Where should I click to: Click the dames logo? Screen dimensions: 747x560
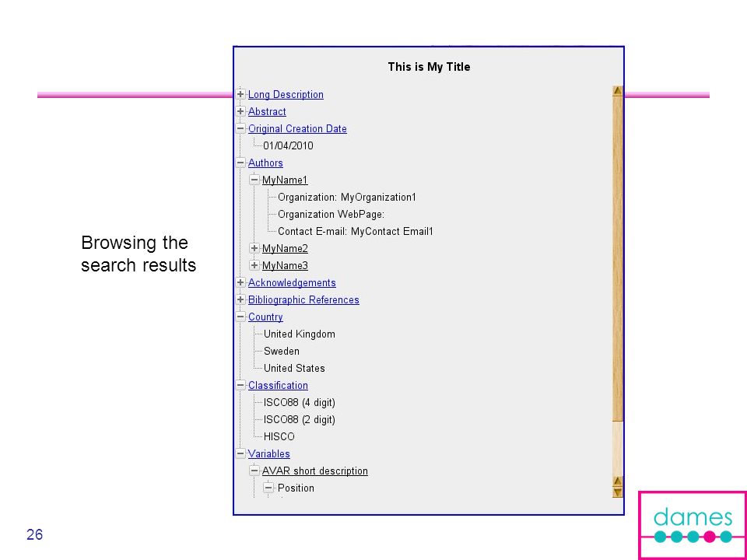693,526
